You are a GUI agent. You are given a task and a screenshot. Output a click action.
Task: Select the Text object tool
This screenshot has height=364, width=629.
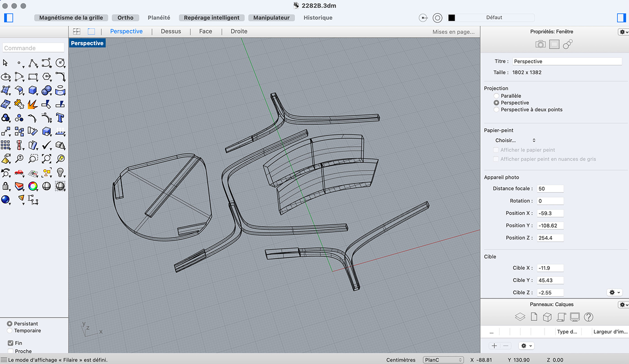(x=60, y=118)
